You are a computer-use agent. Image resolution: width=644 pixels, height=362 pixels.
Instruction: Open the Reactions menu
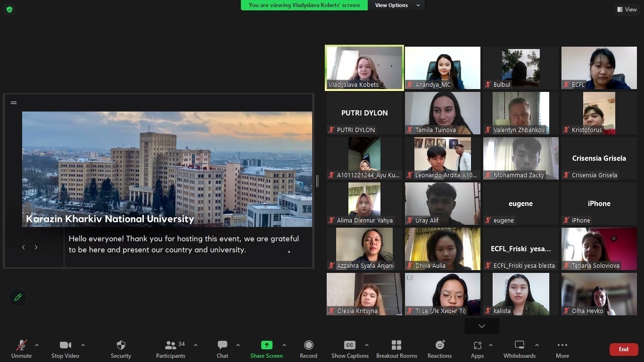click(x=439, y=349)
